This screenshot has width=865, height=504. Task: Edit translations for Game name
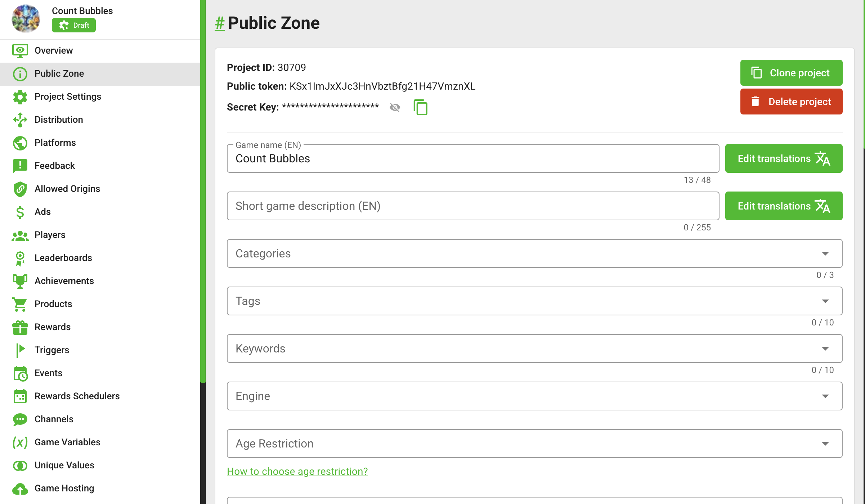click(784, 158)
